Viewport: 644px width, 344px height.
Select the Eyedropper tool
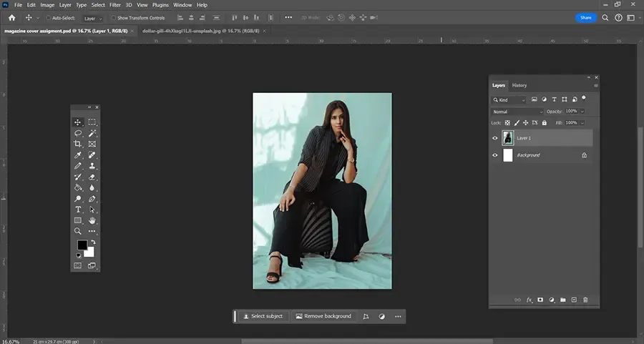[78, 155]
